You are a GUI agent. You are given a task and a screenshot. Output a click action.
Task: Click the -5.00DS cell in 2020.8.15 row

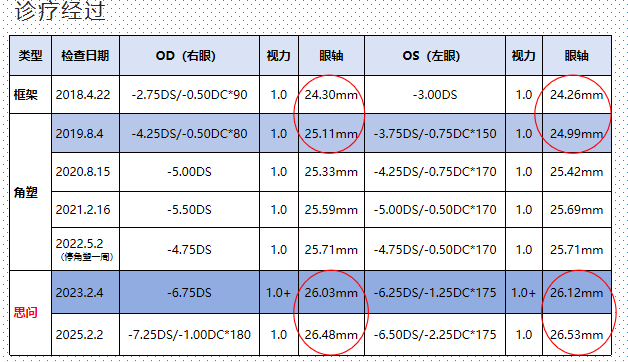point(189,172)
